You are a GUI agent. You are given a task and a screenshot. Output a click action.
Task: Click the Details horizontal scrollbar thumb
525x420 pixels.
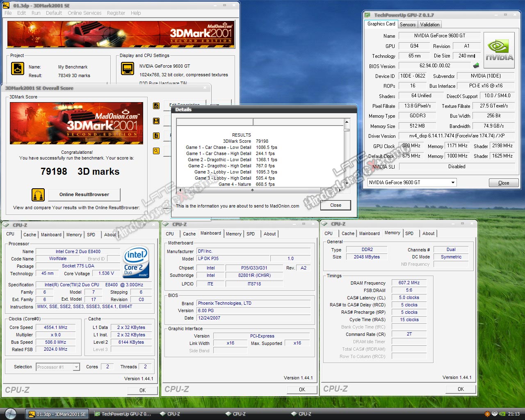click(x=252, y=190)
